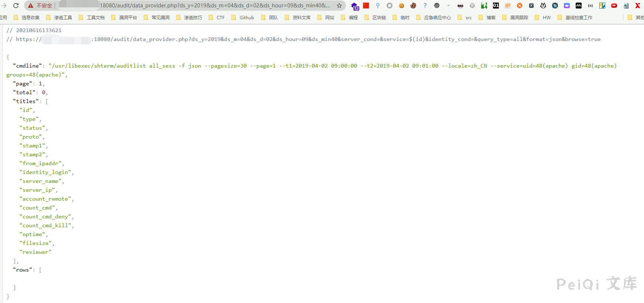Open the HW bookmark folder
Screen dimensions: 644x303
click(x=543, y=17)
